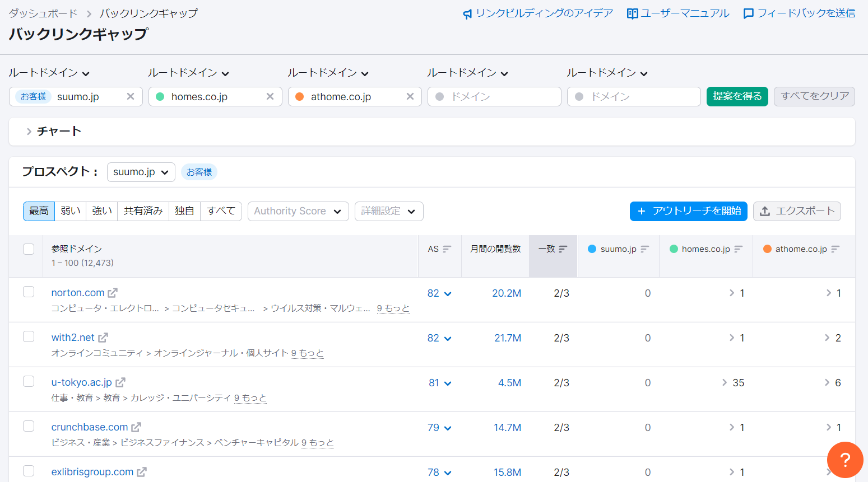
Task: Open ルートドメイン dropdown above athome.co.jp
Action: (328, 73)
